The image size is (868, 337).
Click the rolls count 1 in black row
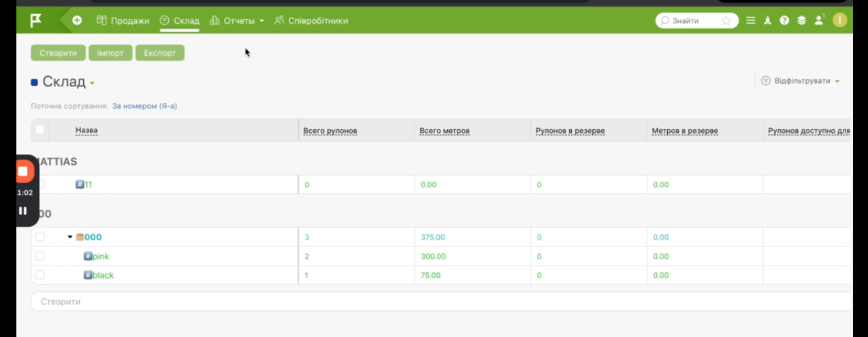(306, 276)
